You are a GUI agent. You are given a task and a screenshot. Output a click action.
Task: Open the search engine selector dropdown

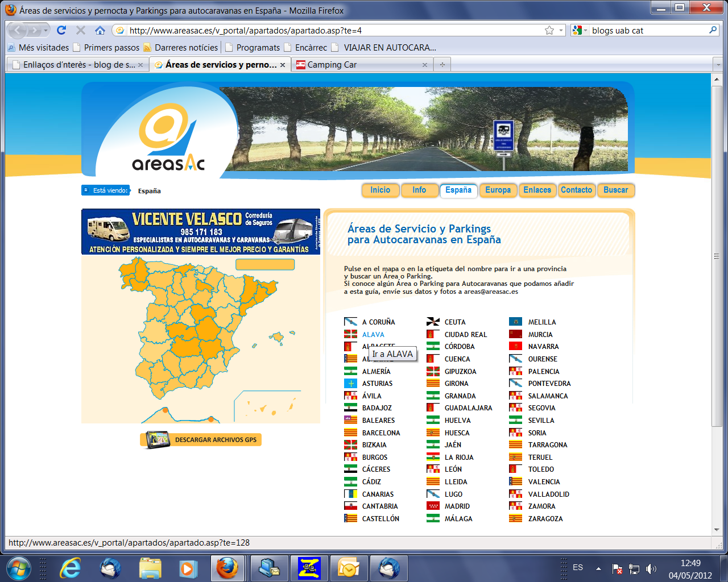click(580, 30)
